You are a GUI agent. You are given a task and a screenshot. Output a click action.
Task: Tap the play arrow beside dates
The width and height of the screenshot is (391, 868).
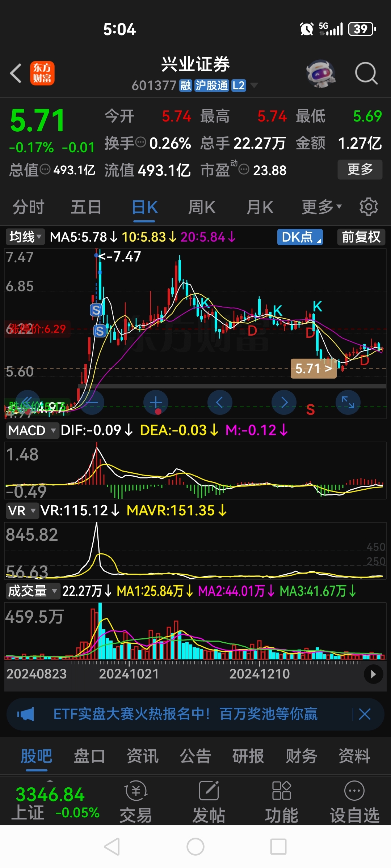pyautogui.click(x=373, y=674)
